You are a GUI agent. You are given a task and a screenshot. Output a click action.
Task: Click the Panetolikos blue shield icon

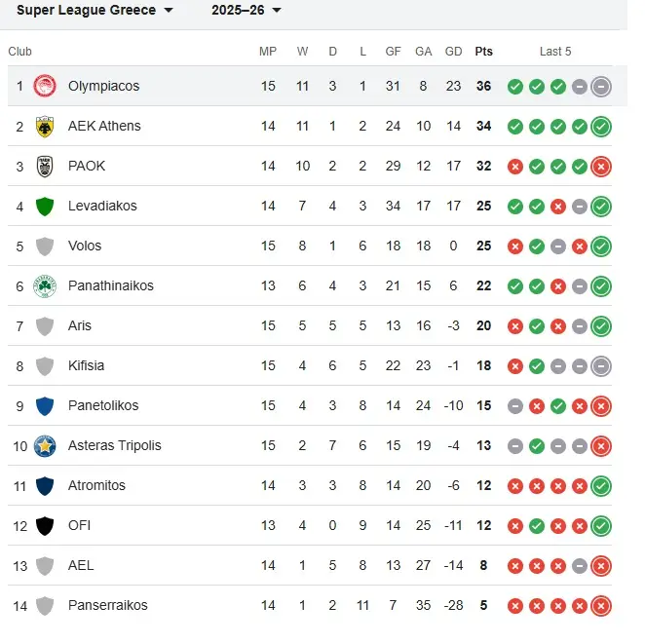click(x=45, y=405)
